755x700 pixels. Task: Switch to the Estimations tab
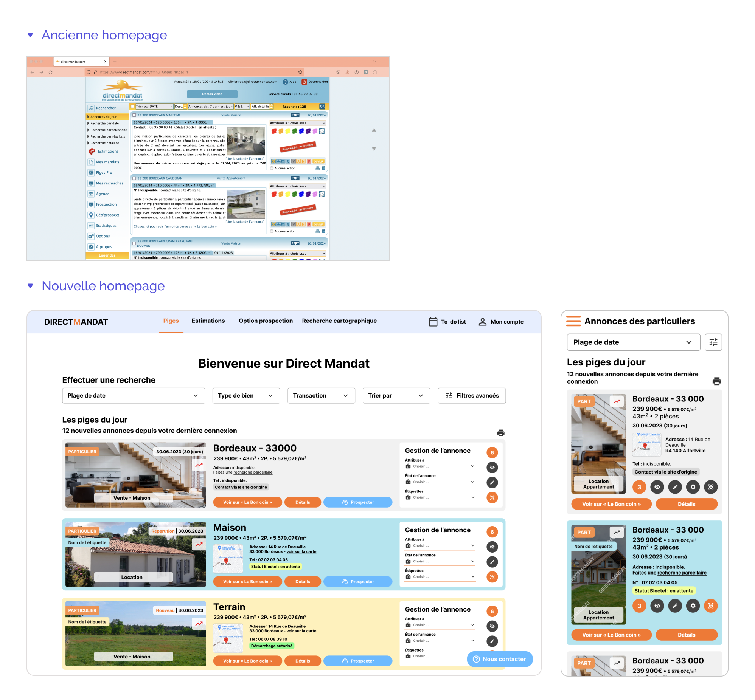(208, 321)
